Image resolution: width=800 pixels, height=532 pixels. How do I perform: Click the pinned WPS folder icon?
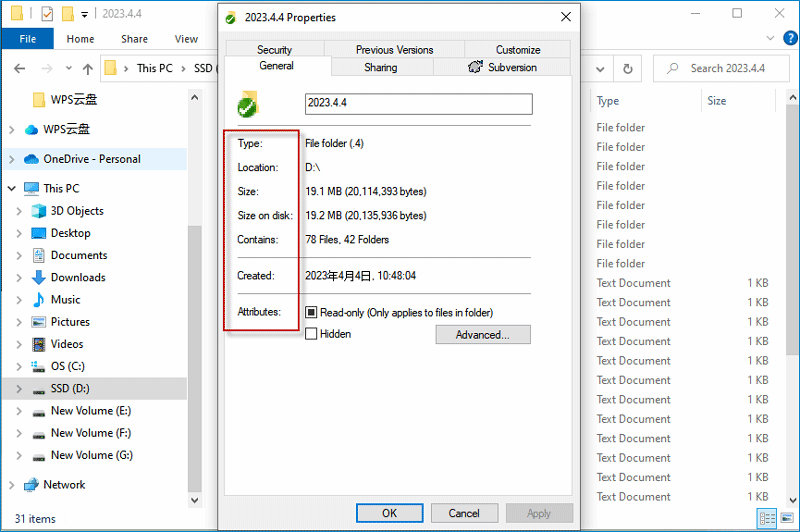coord(39,100)
